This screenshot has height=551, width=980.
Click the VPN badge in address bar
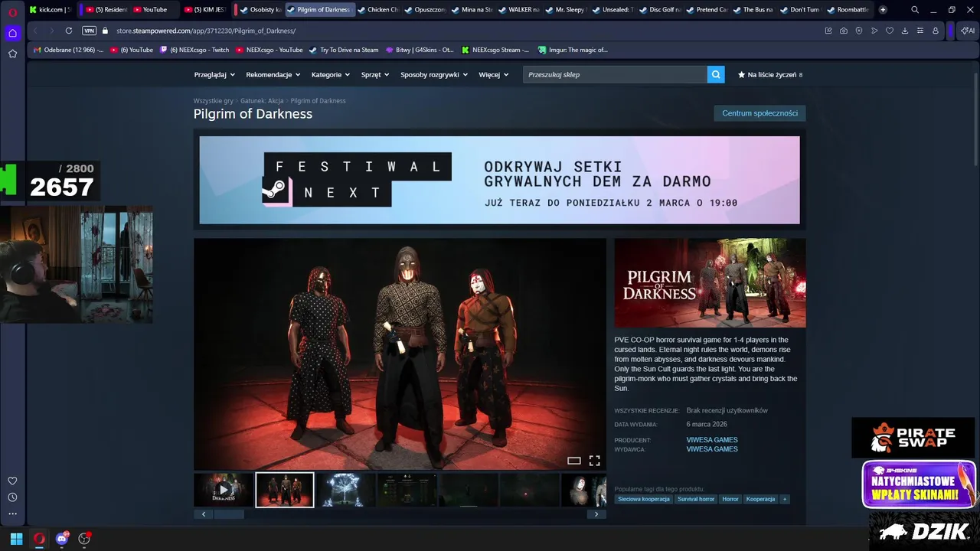click(89, 31)
